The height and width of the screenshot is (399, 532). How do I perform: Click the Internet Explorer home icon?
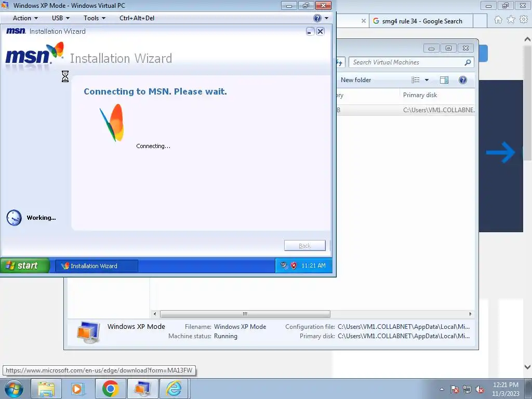(x=498, y=20)
